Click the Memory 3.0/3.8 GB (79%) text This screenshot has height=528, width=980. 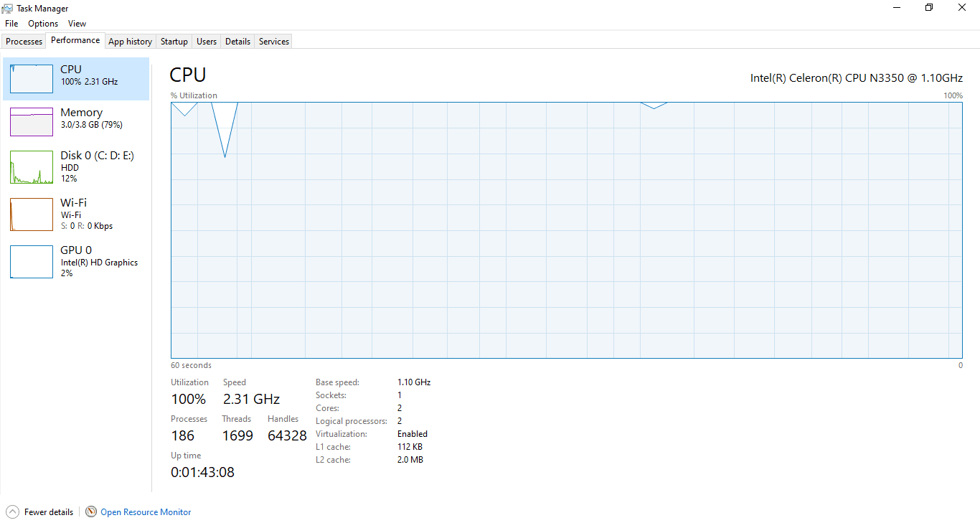[91, 125]
